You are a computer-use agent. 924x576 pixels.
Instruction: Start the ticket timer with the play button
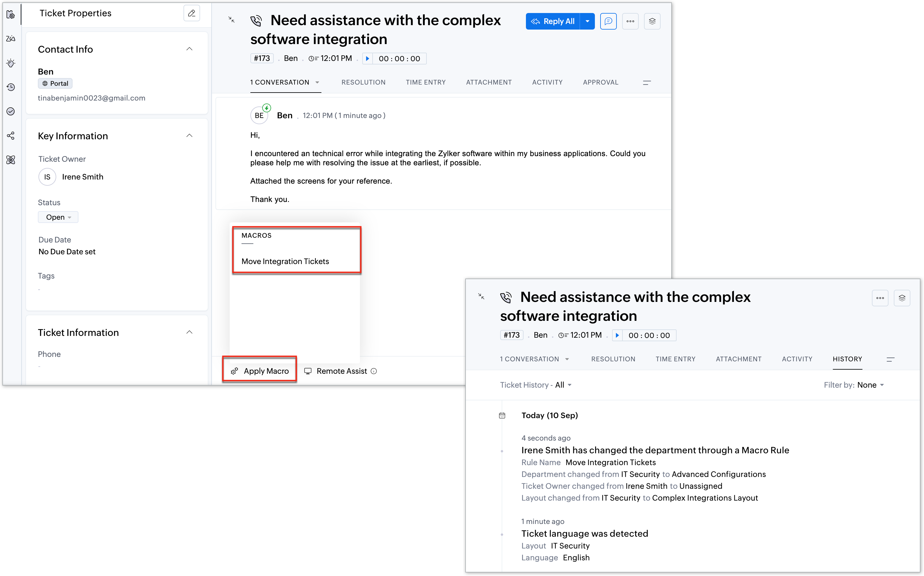(368, 59)
